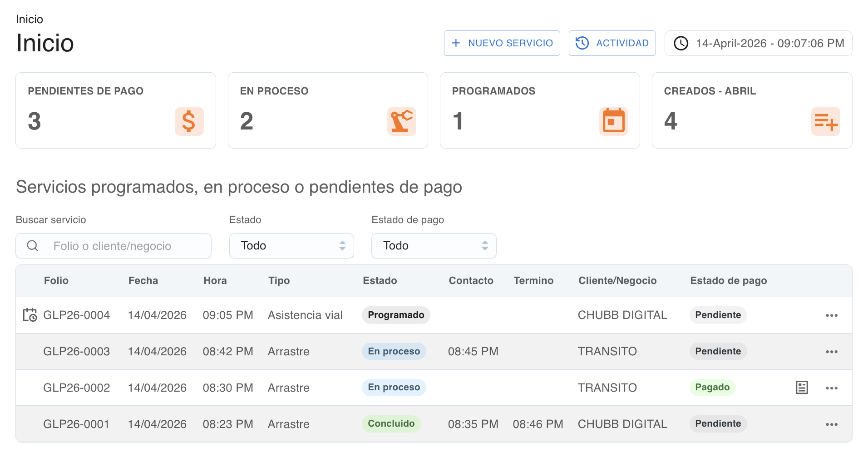
Task: Click the 08:35 PM contact time
Action: coord(473,424)
